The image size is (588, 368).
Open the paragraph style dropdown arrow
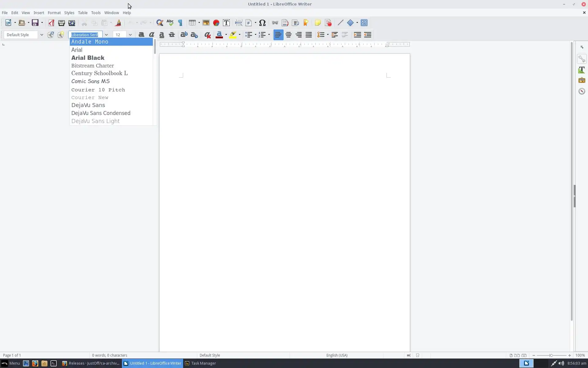click(x=42, y=35)
